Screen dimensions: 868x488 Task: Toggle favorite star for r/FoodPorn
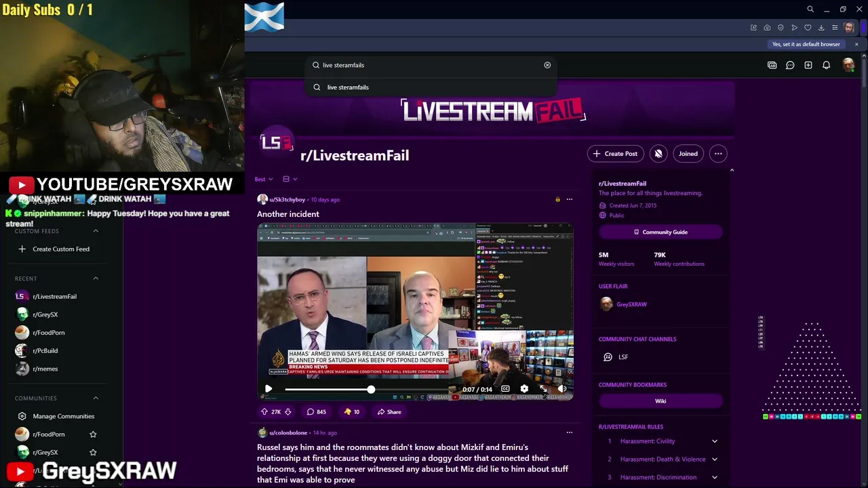coord(93,434)
